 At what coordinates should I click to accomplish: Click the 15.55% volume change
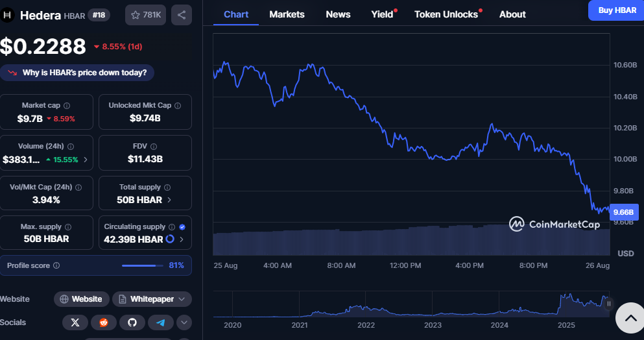click(62, 160)
